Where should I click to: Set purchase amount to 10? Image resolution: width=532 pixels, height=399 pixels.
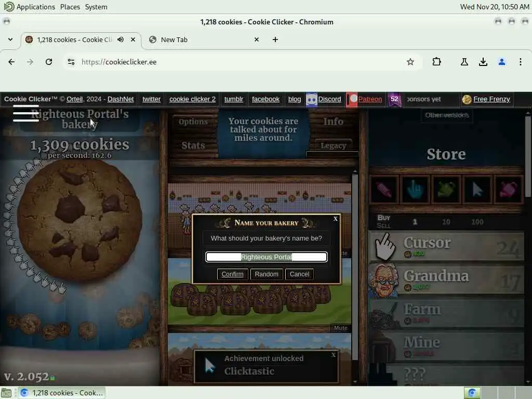(446, 222)
